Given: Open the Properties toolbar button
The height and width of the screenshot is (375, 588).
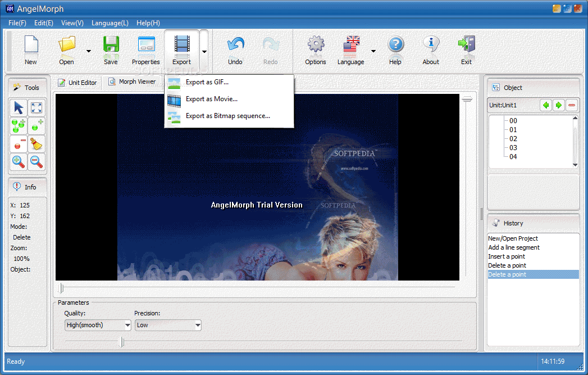Looking at the screenshot, I should [146, 50].
